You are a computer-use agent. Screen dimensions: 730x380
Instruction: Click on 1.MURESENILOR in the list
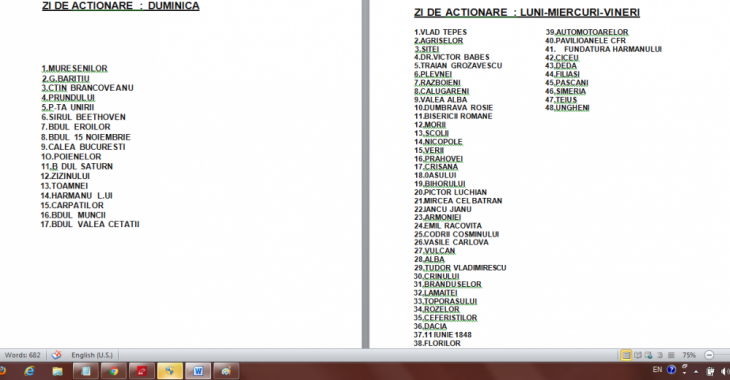[x=74, y=68]
